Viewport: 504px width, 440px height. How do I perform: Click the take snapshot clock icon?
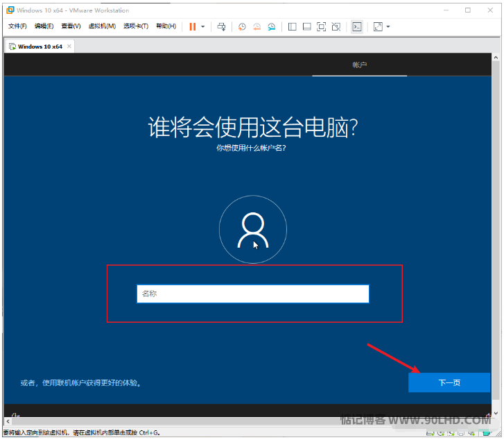(x=242, y=26)
